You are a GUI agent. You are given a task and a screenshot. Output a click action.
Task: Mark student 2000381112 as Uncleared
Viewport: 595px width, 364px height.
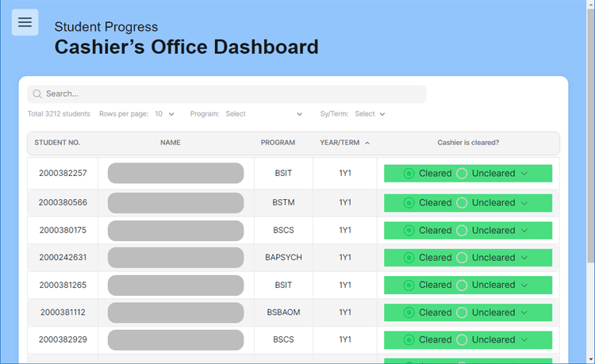tap(462, 312)
